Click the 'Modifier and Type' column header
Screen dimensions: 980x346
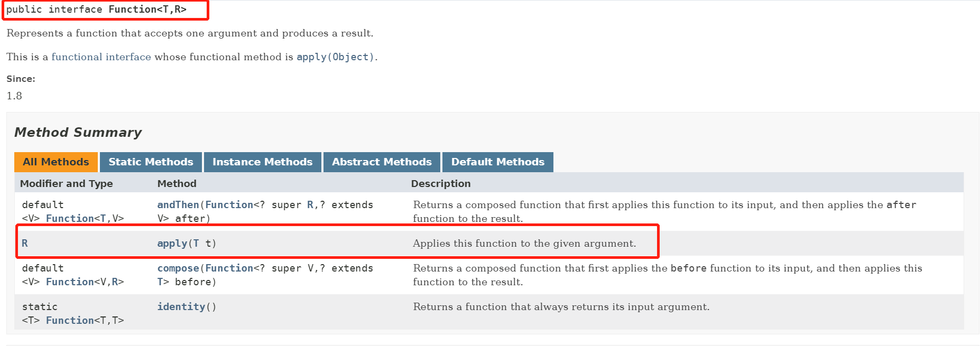(66, 184)
